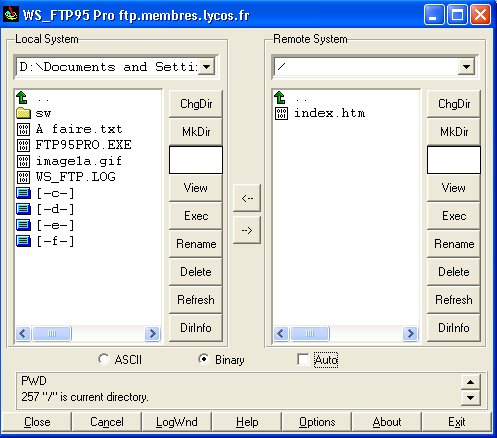This screenshot has width=497, height=438.
Task: Click the Exit button
Action: coord(457,422)
